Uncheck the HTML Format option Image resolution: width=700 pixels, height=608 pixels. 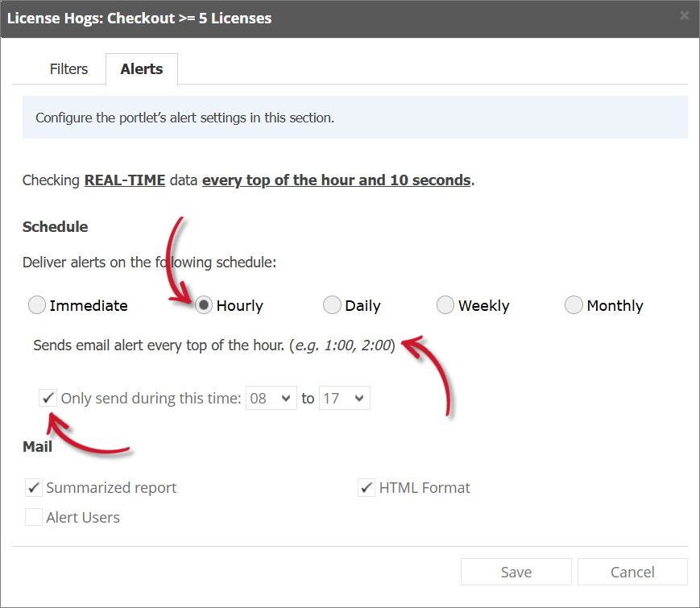pyautogui.click(x=367, y=487)
